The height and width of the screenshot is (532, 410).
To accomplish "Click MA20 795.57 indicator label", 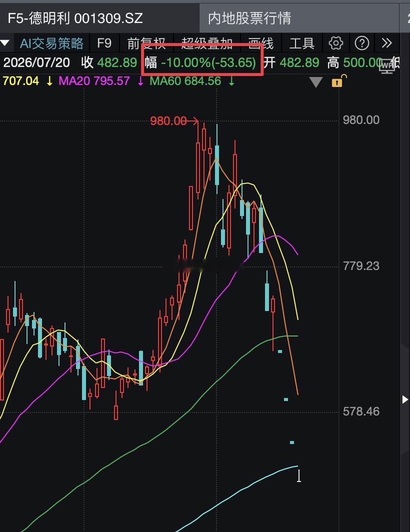I will click(x=94, y=81).
